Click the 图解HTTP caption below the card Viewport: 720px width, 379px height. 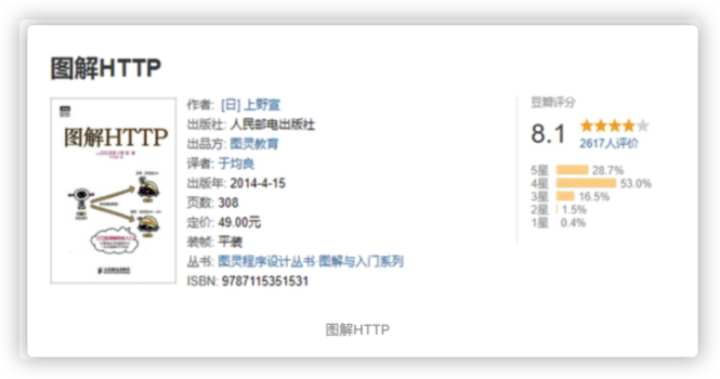coord(358,329)
